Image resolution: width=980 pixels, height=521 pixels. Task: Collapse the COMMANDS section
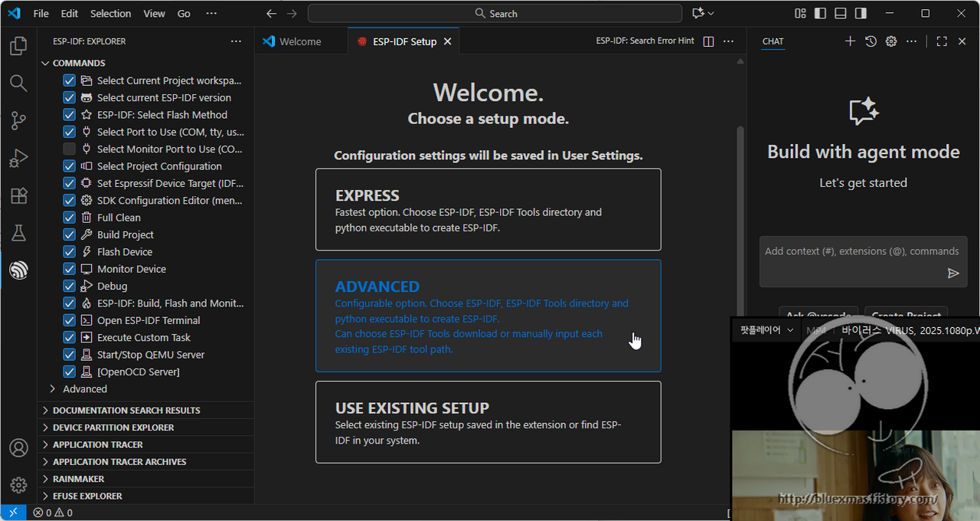coord(145,63)
